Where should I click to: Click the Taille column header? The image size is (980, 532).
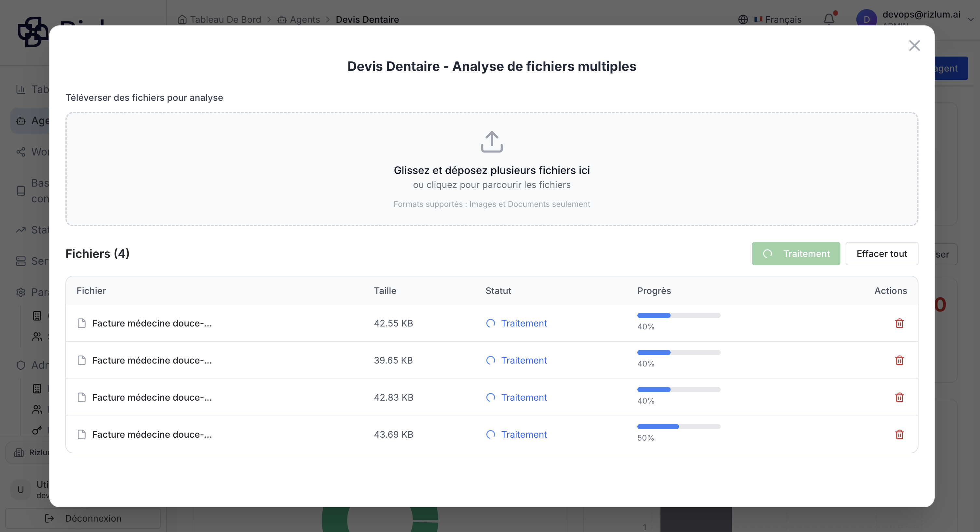[385, 291]
